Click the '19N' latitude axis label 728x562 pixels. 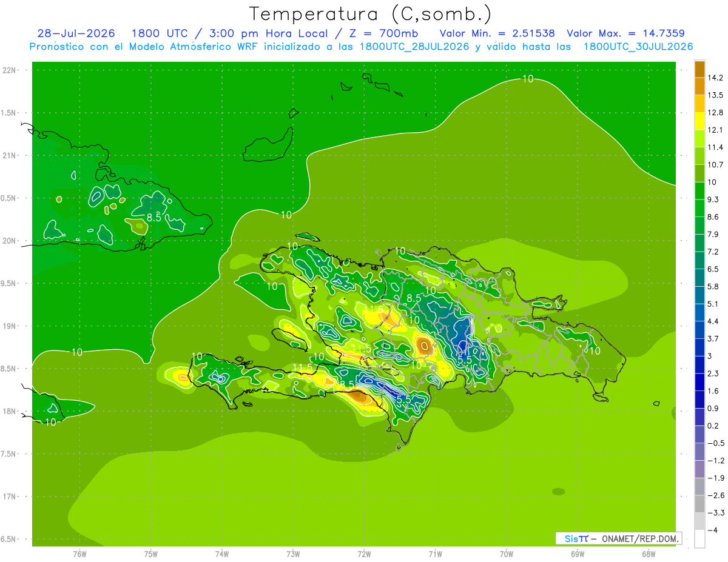8,326
